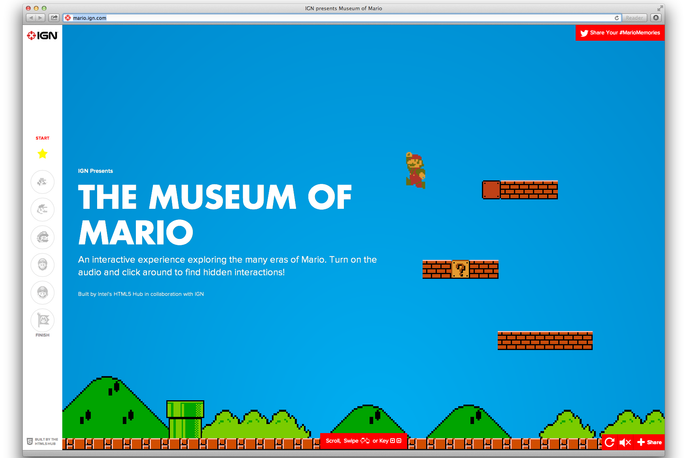687x458 pixels.
Task: Select the yellow Start star marker
Action: point(42,153)
